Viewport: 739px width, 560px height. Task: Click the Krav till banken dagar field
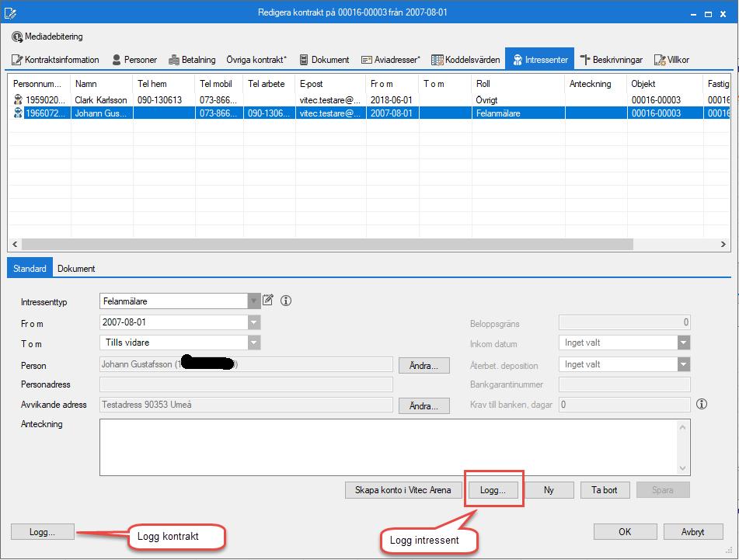(x=625, y=405)
